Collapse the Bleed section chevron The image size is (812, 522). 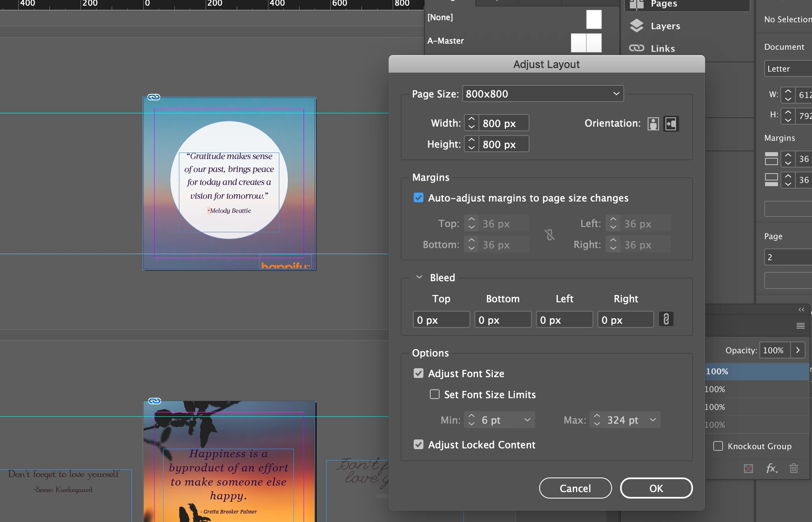click(419, 277)
